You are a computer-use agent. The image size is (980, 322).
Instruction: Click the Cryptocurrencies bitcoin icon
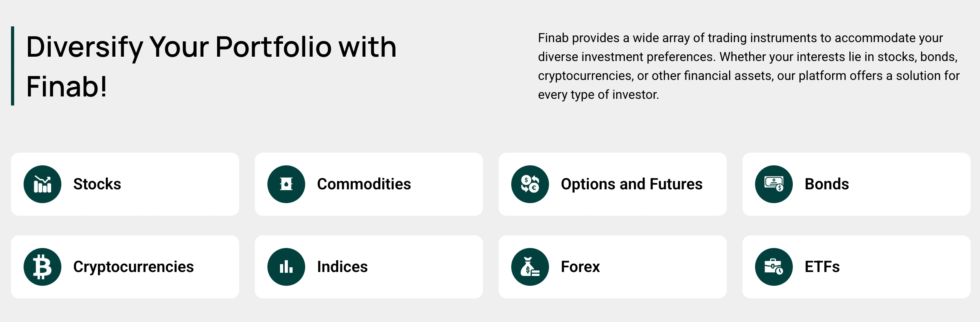point(42,267)
